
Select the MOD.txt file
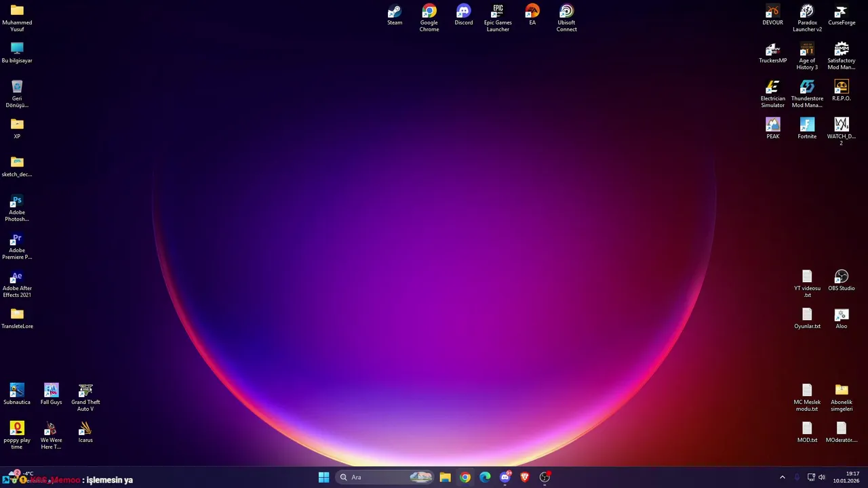[807, 432]
